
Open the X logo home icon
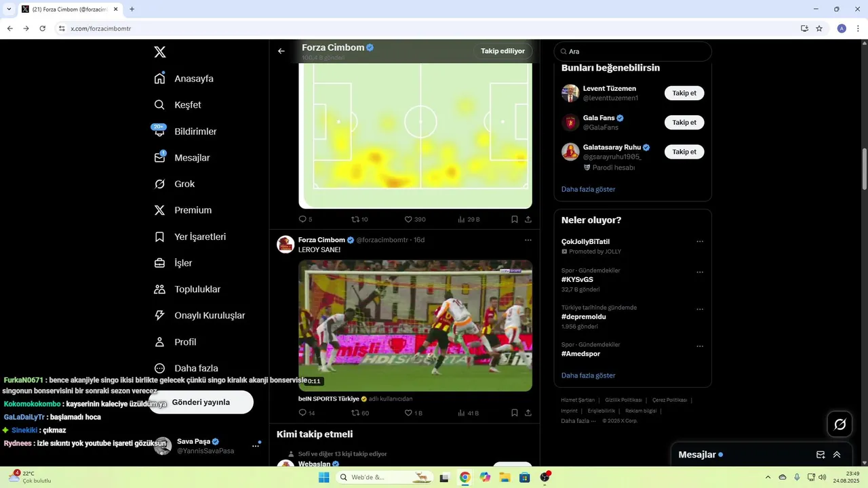click(159, 52)
